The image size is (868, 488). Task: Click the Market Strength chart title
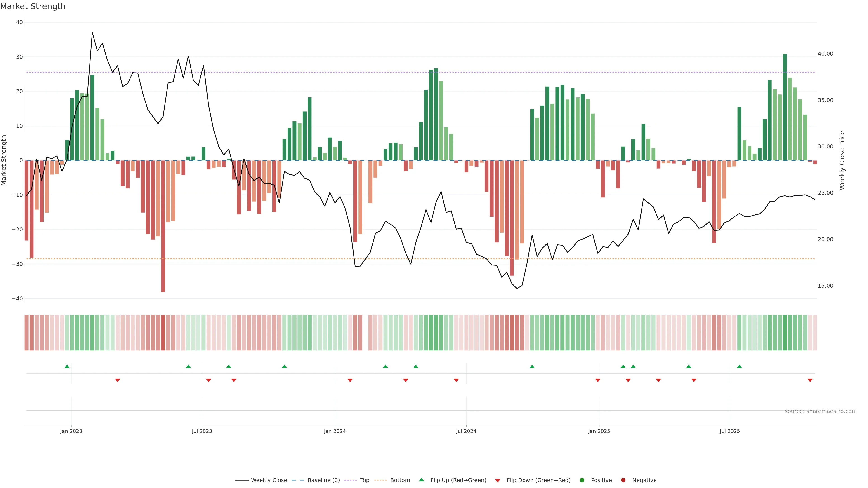tap(33, 6)
